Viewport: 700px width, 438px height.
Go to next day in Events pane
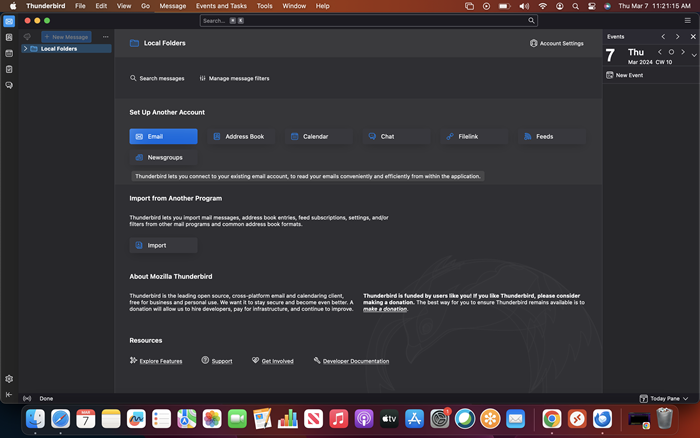pyautogui.click(x=677, y=37)
